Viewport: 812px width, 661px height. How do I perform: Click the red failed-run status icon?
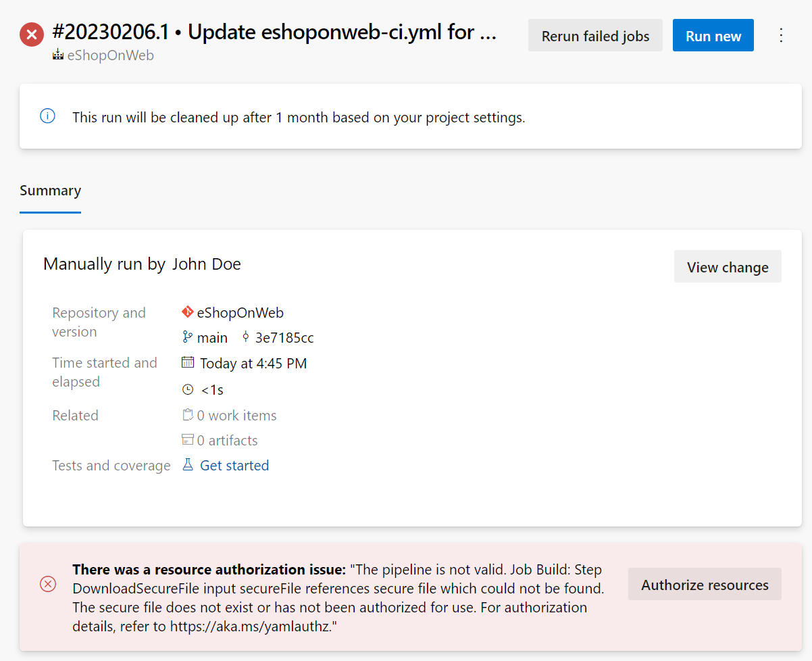click(31, 34)
